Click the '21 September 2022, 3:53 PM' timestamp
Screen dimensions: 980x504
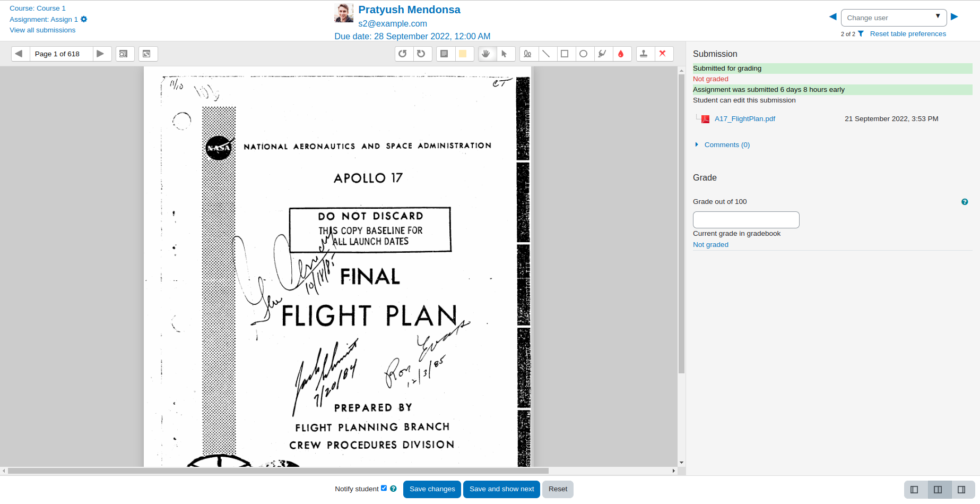click(891, 119)
